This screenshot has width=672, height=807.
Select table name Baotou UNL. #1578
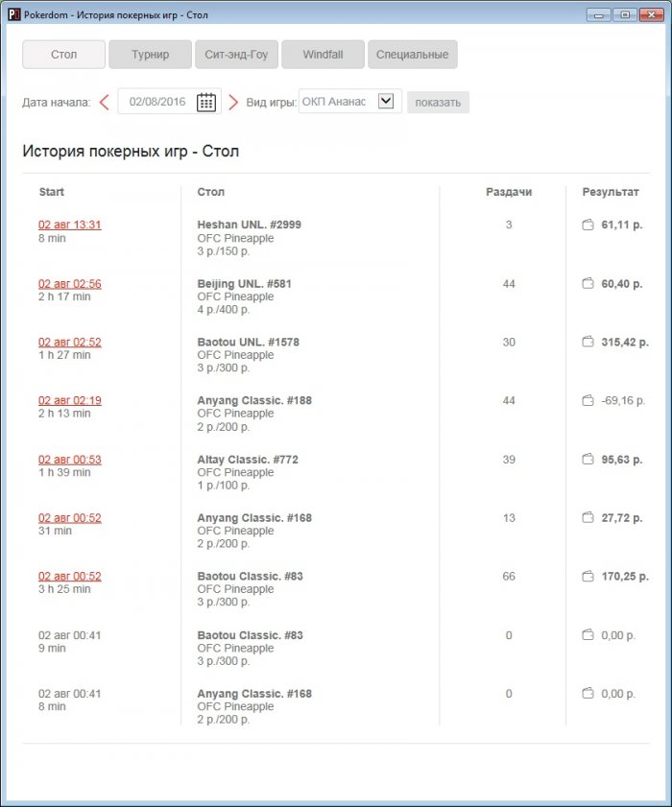(249, 343)
